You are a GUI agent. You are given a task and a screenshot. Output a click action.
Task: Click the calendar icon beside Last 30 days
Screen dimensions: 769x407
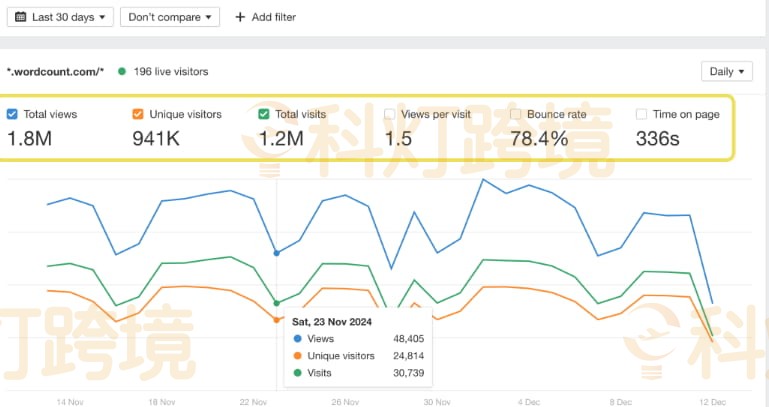20,17
